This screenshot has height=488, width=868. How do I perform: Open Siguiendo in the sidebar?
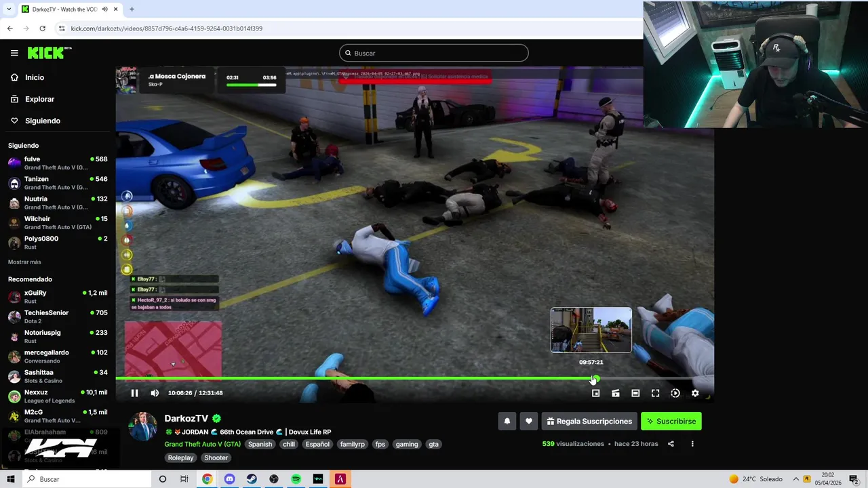tap(58, 121)
